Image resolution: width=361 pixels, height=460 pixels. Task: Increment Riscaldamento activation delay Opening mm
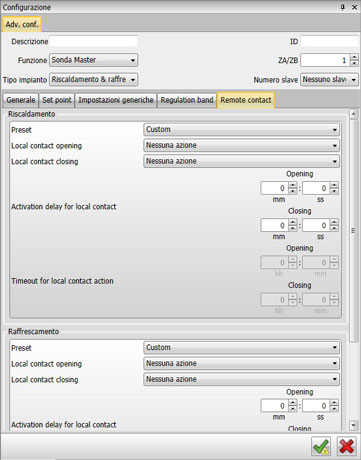tap(293, 185)
